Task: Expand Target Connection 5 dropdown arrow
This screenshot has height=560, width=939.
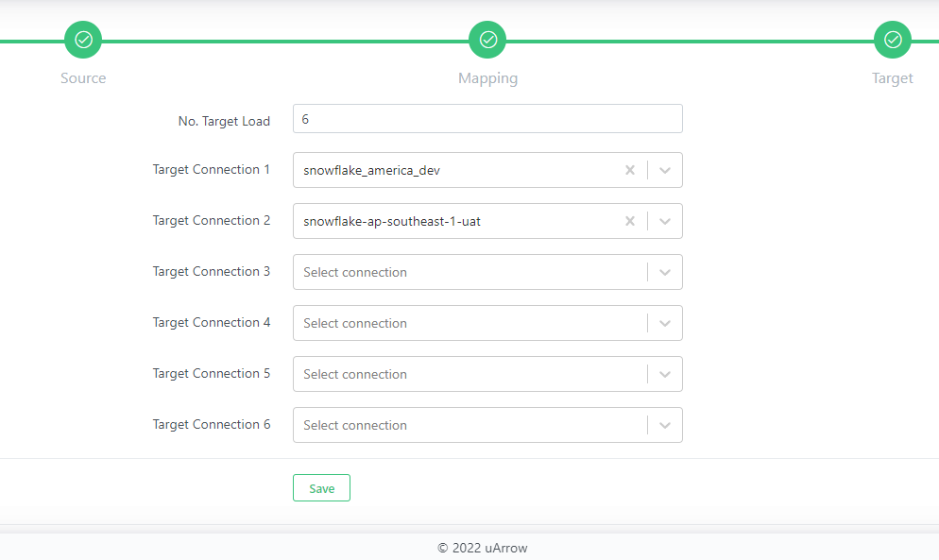Action: [665, 374]
